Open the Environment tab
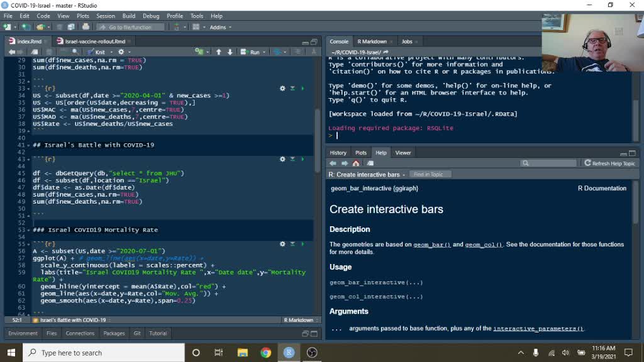The width and height of the screenshot is (644, 362). (x=23, y=334)
